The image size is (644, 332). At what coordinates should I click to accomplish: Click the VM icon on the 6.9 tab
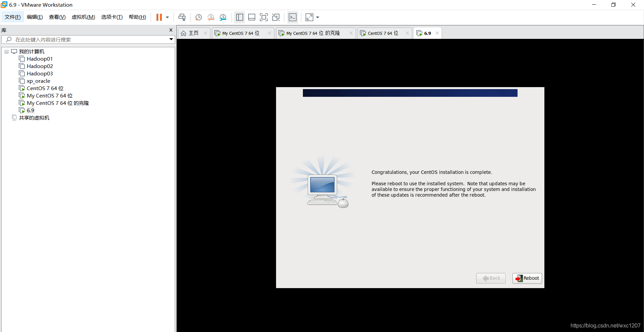[x=419, y=33]
